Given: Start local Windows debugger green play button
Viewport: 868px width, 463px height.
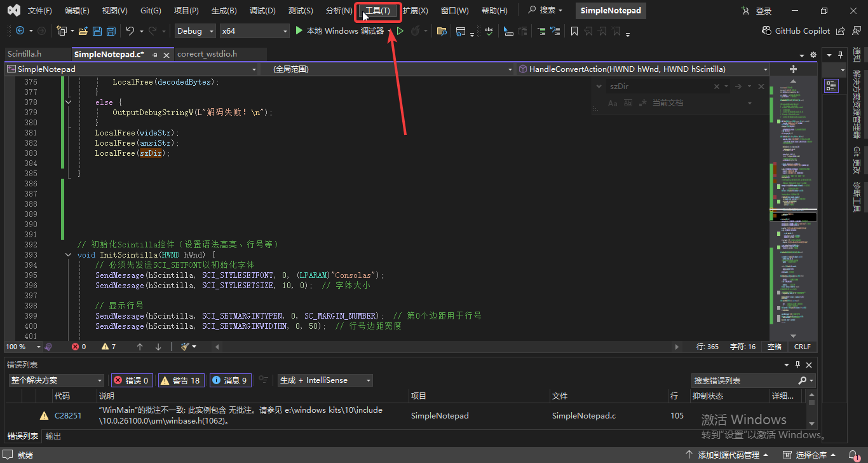Looking at the screenshot, I should (299, 31).
